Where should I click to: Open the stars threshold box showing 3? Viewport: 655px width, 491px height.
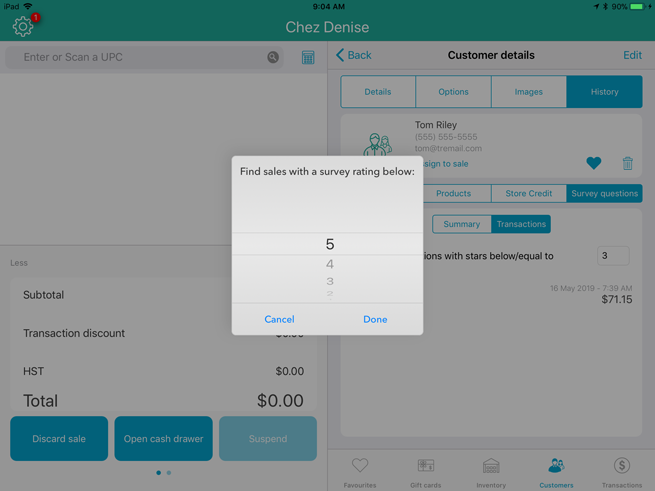point(612,256)
